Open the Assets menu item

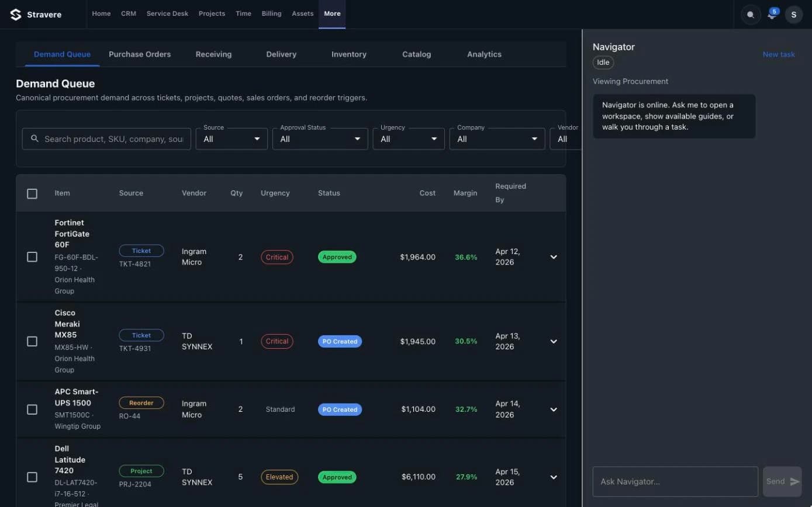[303, 13]
